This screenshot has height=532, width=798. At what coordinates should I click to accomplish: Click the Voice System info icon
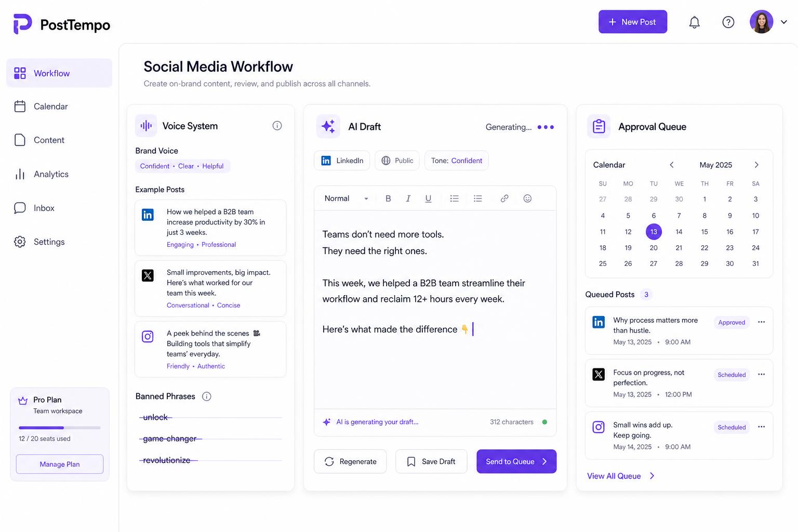coord(277,126)
